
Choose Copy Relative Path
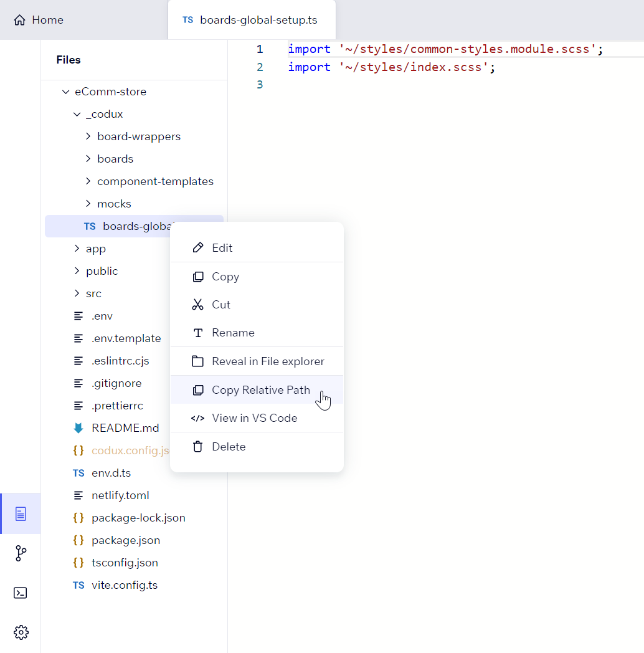click(257, 390)
